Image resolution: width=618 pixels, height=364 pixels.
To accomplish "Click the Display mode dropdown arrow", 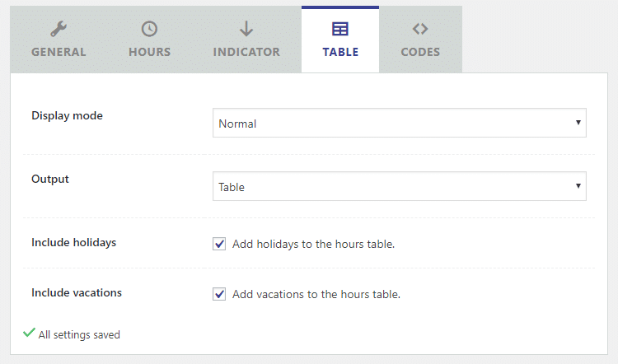I will coord(578,123).
